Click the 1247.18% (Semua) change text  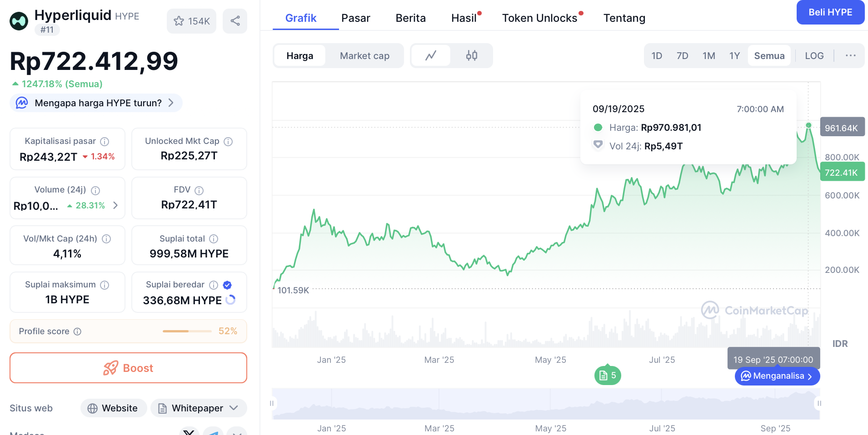(x=62, y=84)
